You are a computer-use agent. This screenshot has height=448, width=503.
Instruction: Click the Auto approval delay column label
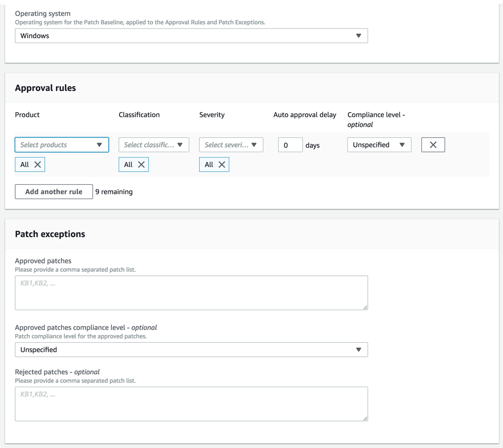pos(304,115)
